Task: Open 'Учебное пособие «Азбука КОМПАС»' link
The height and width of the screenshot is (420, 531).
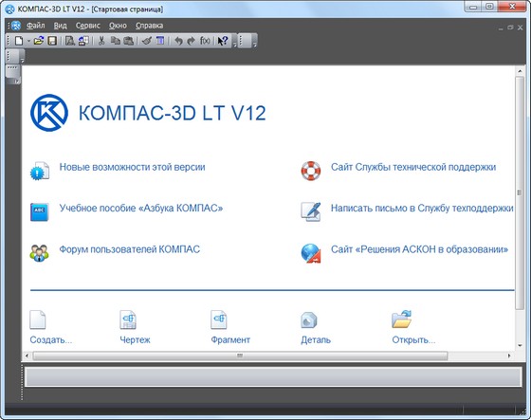Action: 141,208
